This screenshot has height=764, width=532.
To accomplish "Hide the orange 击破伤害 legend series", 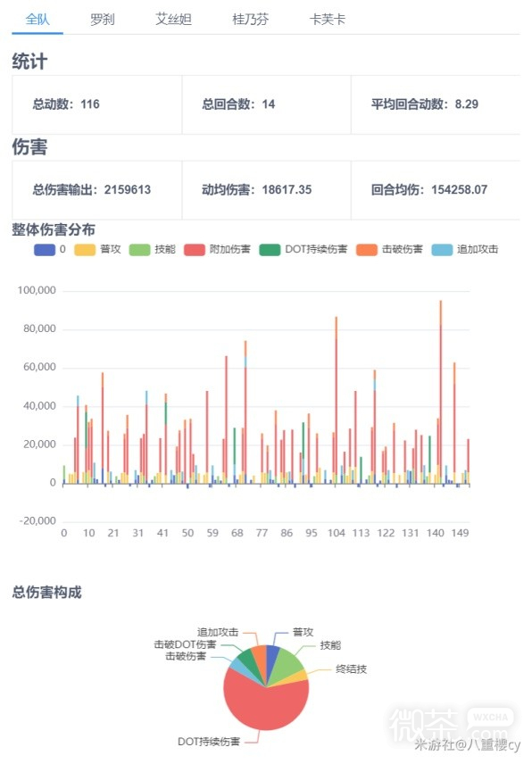I will [x=390, y=250].
